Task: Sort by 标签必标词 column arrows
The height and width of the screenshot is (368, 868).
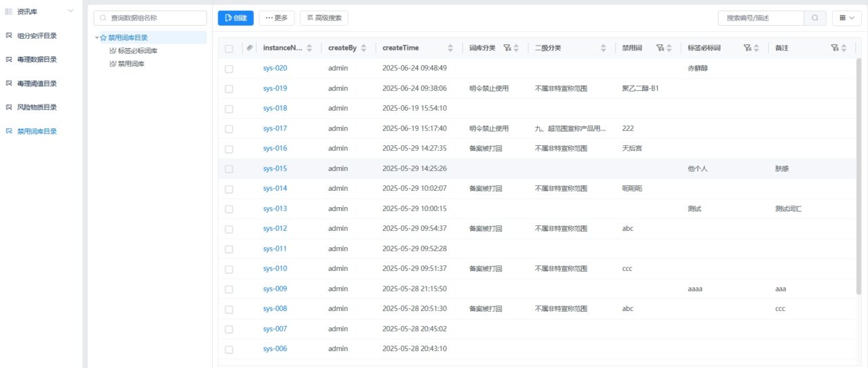Action: point(757,48)
